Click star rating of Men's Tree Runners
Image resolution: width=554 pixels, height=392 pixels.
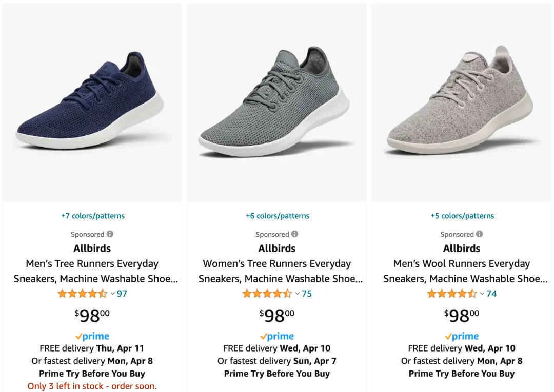pyautogui.click(x=82, y=294)
